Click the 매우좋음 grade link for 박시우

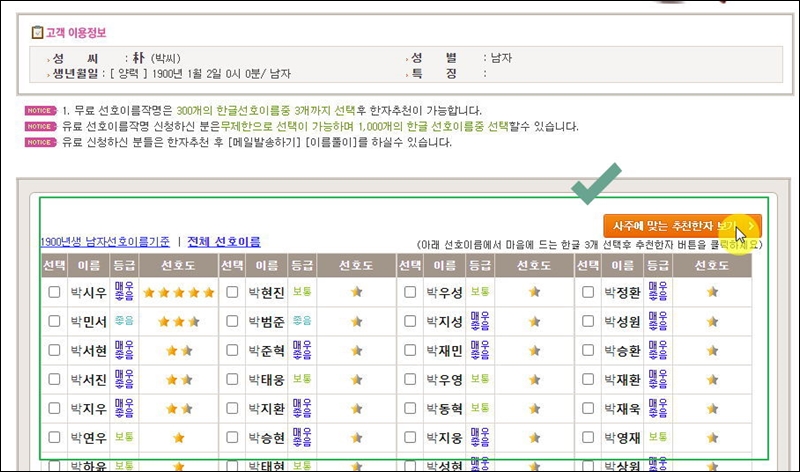(124, 291)
